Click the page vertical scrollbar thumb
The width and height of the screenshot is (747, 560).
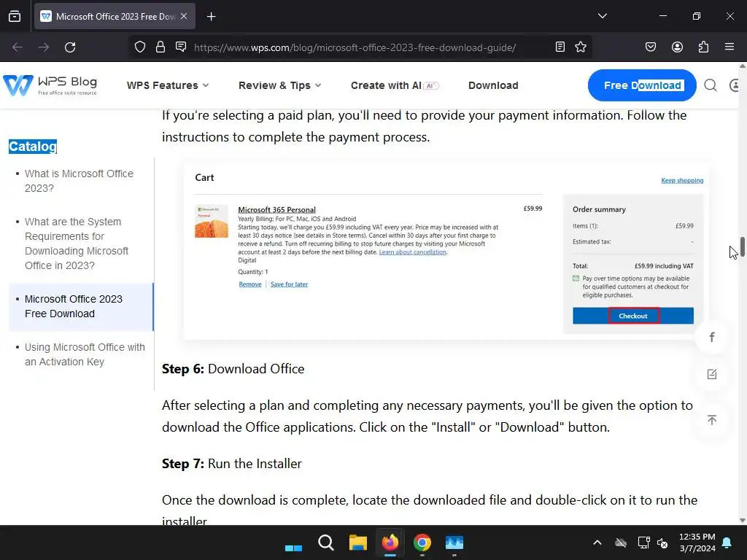pos(742,246)
